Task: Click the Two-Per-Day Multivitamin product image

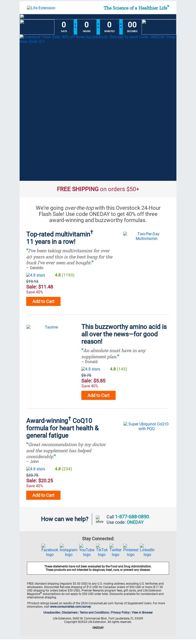Action: click(146, 236)
